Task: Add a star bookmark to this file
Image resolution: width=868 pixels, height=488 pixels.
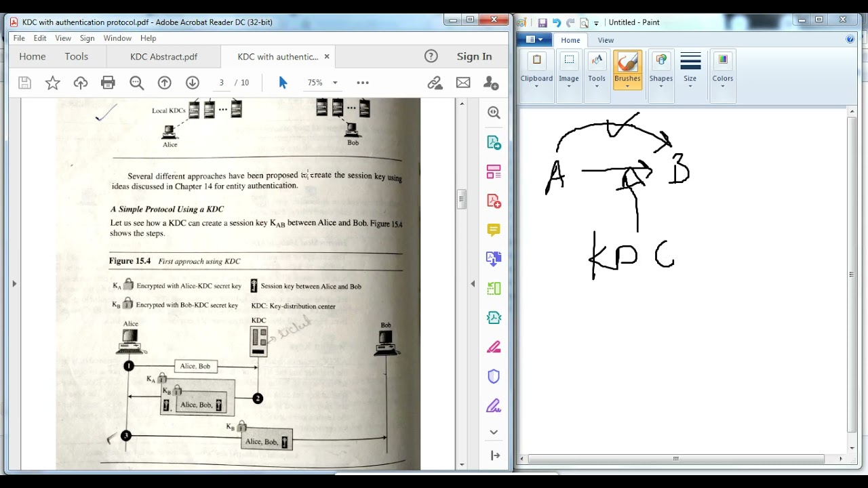Action: (x=52, y=83)
